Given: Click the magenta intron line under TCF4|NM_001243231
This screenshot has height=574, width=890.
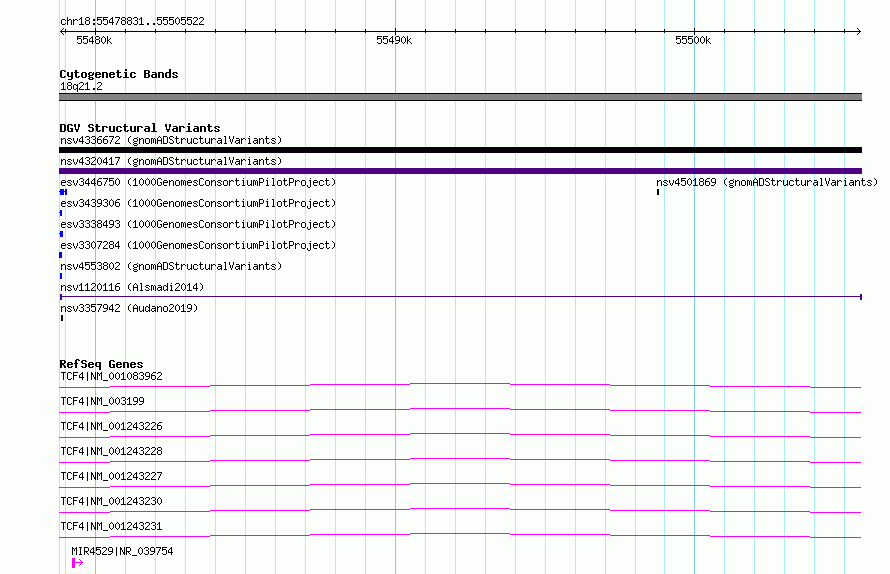Looking at the screenshot, I should [460, 535].
